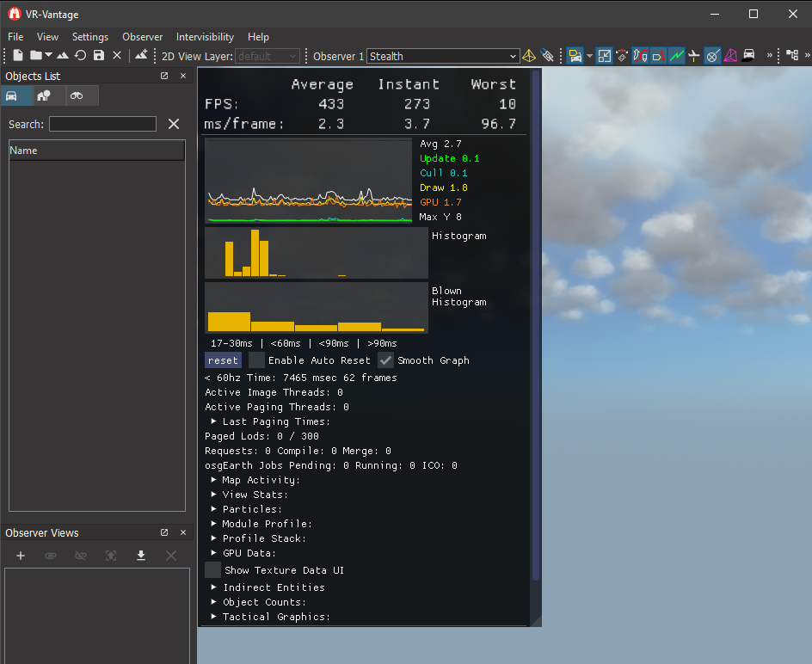Click the save floppy disk icon

pos(98,55)
